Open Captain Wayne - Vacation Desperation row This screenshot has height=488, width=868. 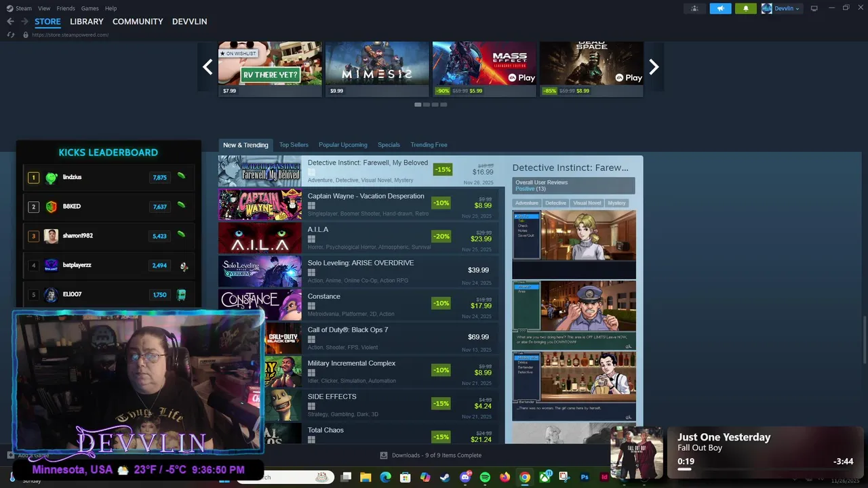pyautogui.click(x=359, y=204)
